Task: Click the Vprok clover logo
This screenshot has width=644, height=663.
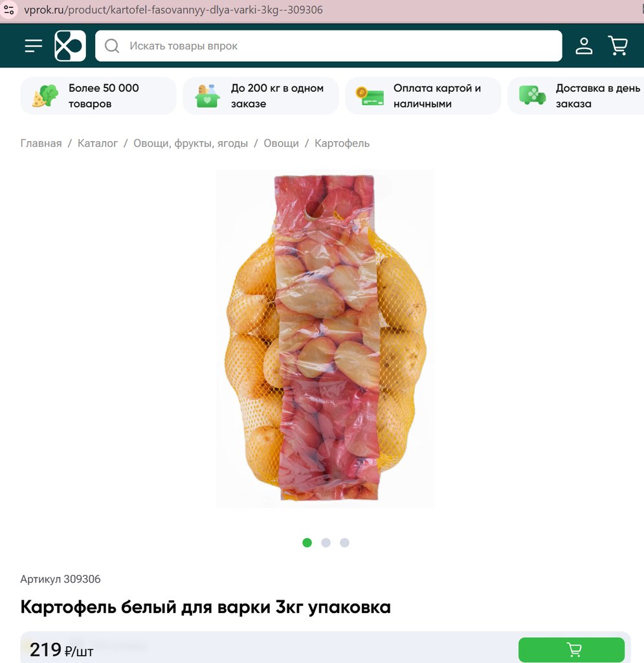Action: [70, 46]
